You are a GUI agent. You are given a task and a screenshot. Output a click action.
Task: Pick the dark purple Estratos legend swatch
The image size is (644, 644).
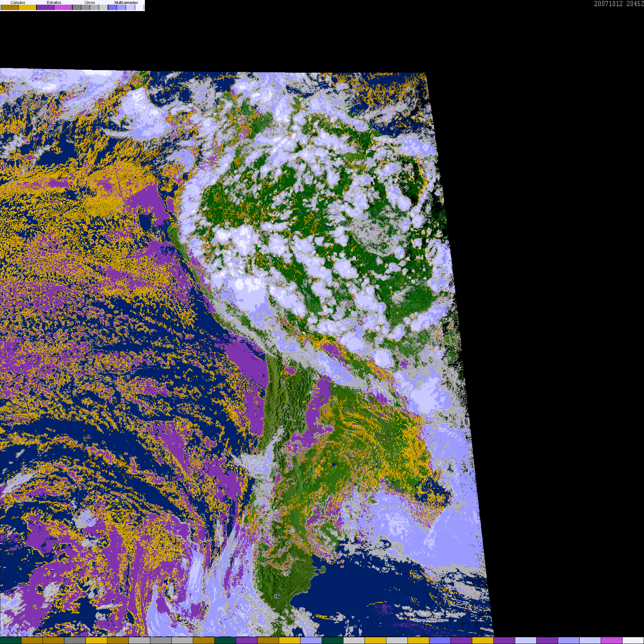point(45,7)
